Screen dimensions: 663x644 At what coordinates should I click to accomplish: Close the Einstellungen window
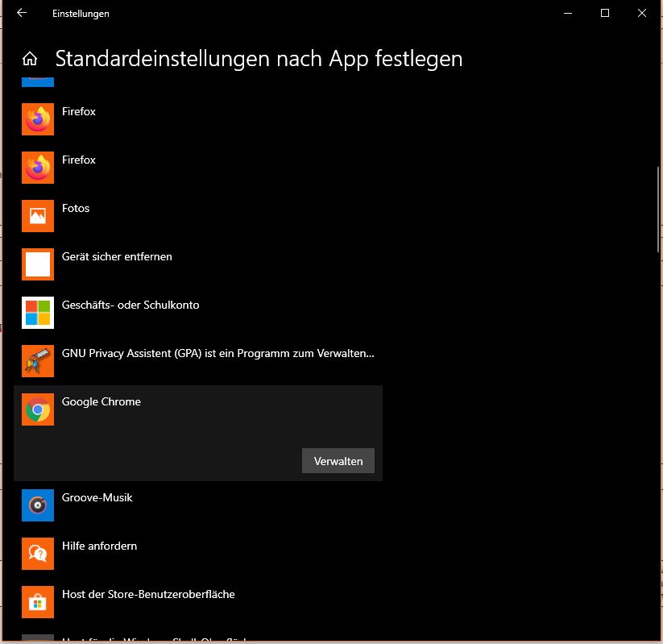coord(641,13)
